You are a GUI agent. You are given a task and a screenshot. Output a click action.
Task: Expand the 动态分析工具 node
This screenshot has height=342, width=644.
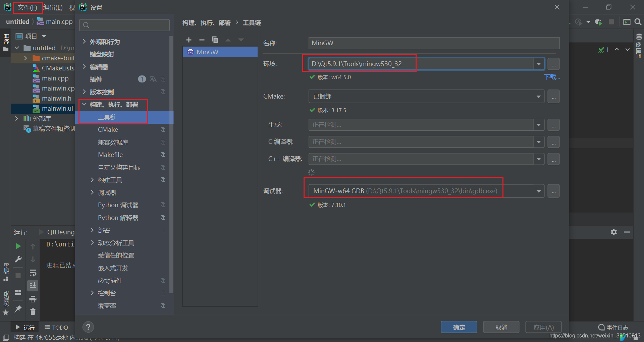(92, 243)
